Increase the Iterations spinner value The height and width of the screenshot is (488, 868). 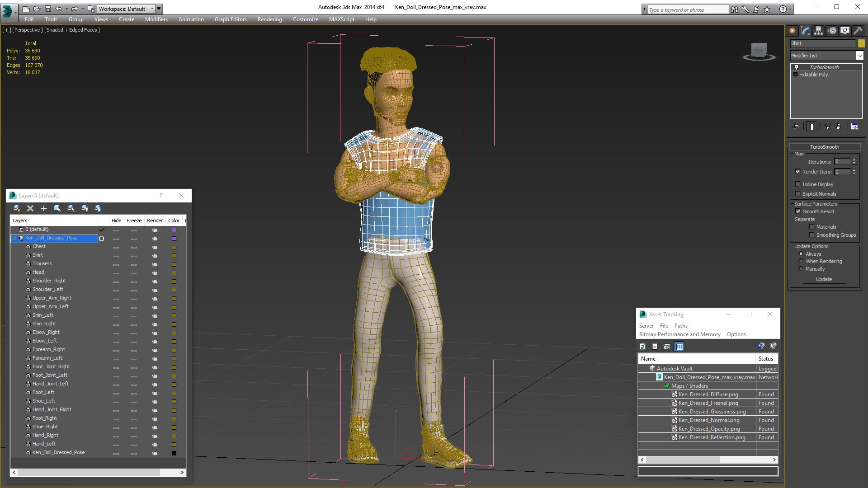tap(854, 160)
